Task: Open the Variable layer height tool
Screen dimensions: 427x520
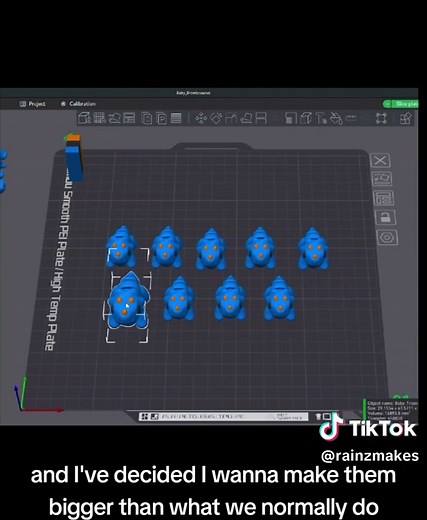Action: coord(176,118)
